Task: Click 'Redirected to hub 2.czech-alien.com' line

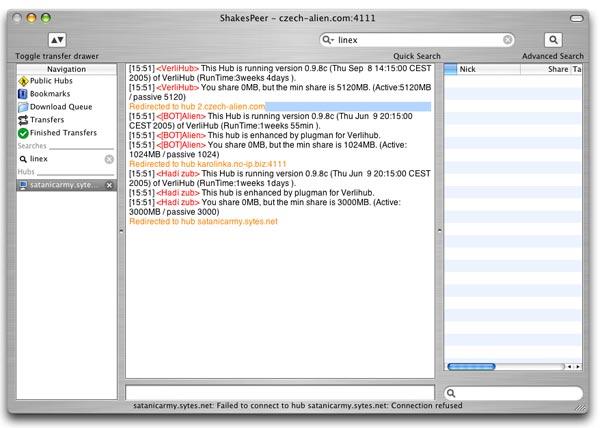Action: (x=197, y=107)
